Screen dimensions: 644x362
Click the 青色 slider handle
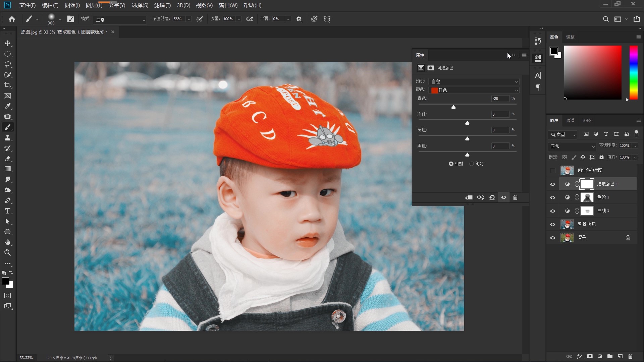tap(453, 107)
